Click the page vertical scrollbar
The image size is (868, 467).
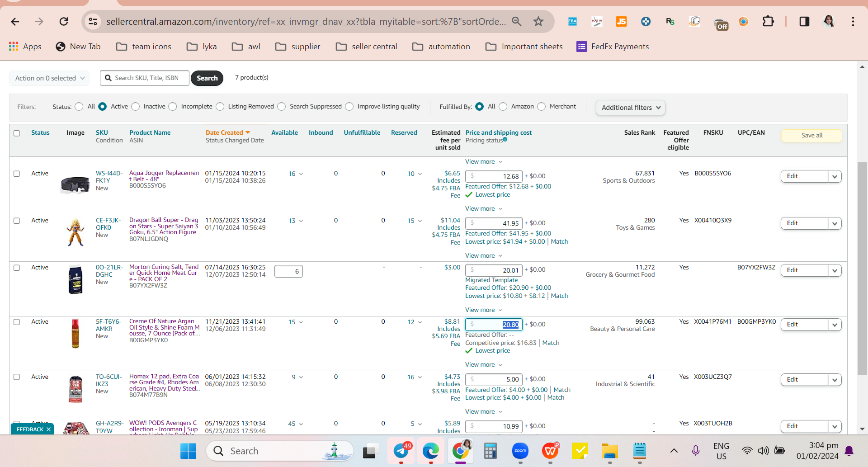pos(862,269)
